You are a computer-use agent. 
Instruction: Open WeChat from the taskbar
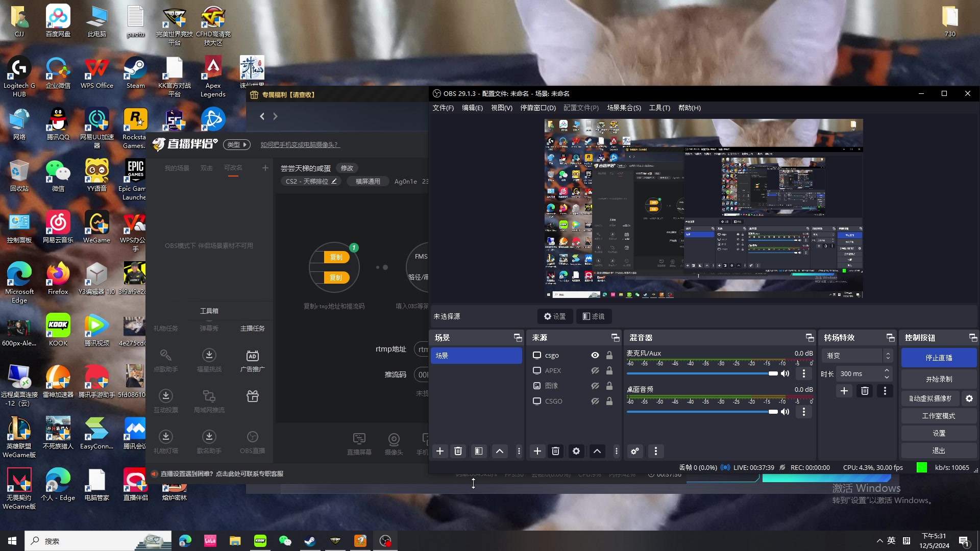(x=285, y=541)
